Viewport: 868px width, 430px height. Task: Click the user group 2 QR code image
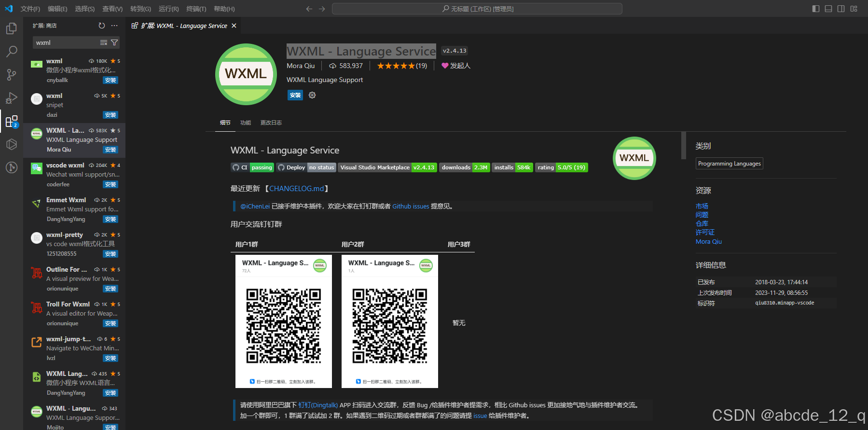point(390,321)
